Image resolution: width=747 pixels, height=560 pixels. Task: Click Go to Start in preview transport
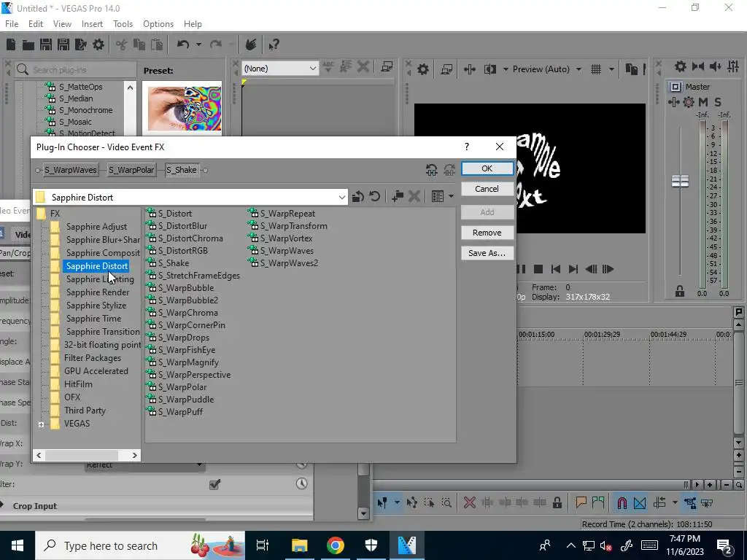coord(555,269)
